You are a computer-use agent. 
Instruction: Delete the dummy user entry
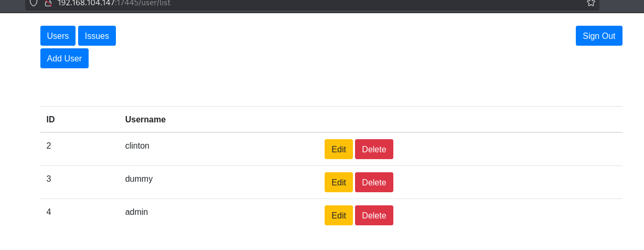coord(374,182)
